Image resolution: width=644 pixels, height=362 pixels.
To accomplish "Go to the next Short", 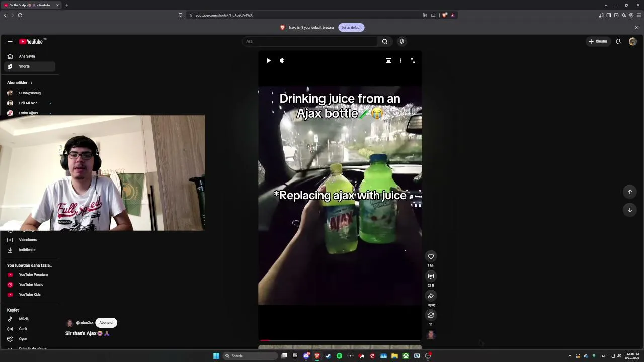I will tap(629, 210).
